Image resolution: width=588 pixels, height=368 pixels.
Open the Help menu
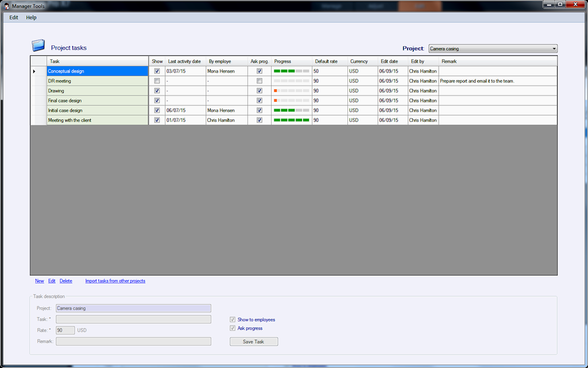[x=31, y=17]
